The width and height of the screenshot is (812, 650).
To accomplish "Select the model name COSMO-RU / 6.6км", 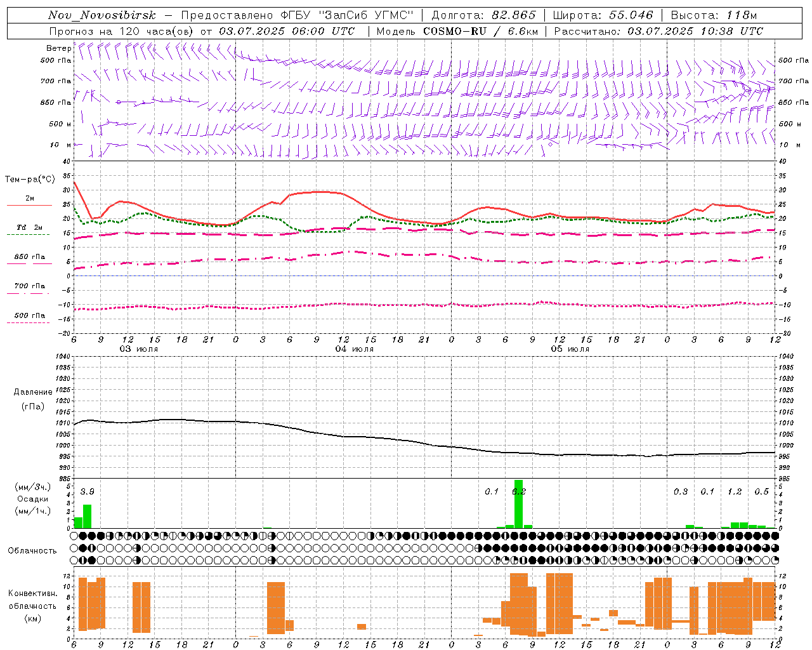I will pyautogui.click(x=481, y=31).
